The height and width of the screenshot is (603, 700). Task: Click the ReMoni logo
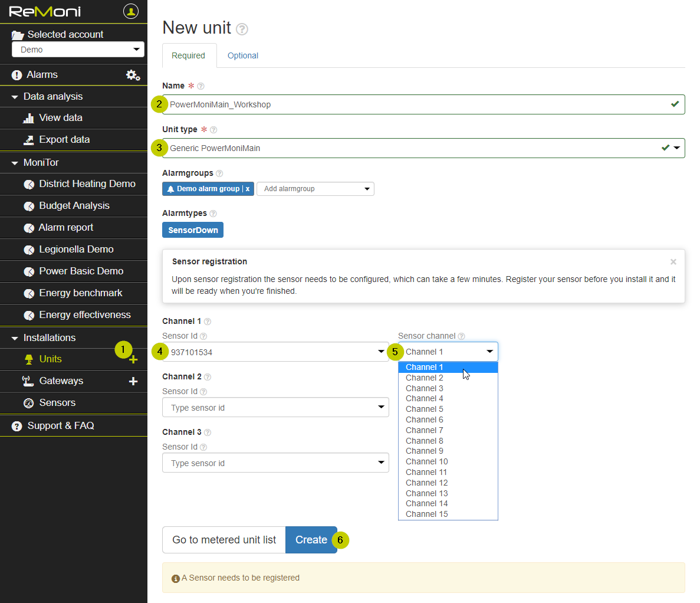pos(45,12)
